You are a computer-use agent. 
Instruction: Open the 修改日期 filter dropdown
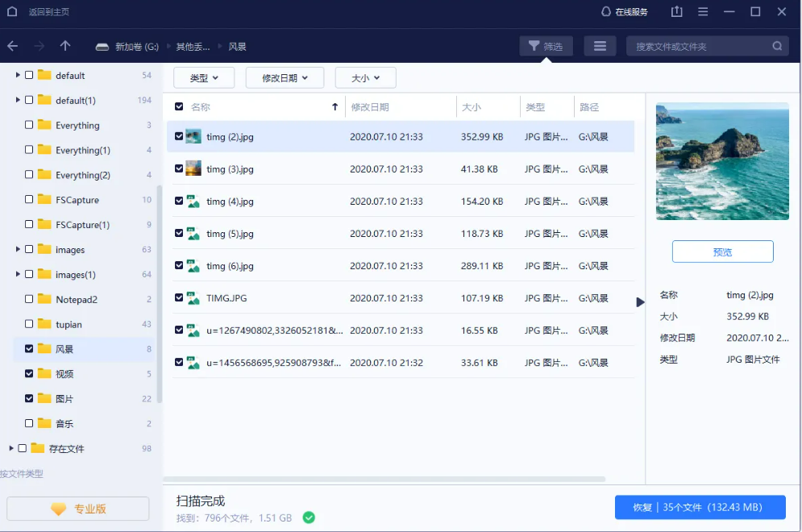[x=285, y=77]
